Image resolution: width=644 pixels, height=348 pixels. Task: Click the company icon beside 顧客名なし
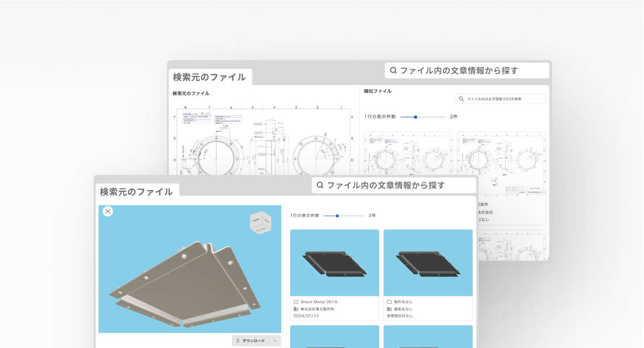click(x=389, y=309)
